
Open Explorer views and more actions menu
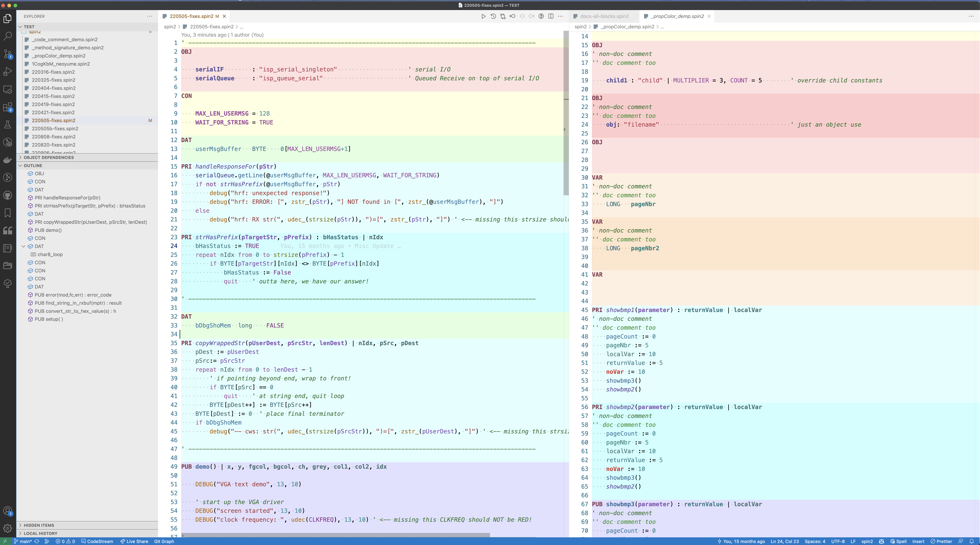(x=149, y=16)
